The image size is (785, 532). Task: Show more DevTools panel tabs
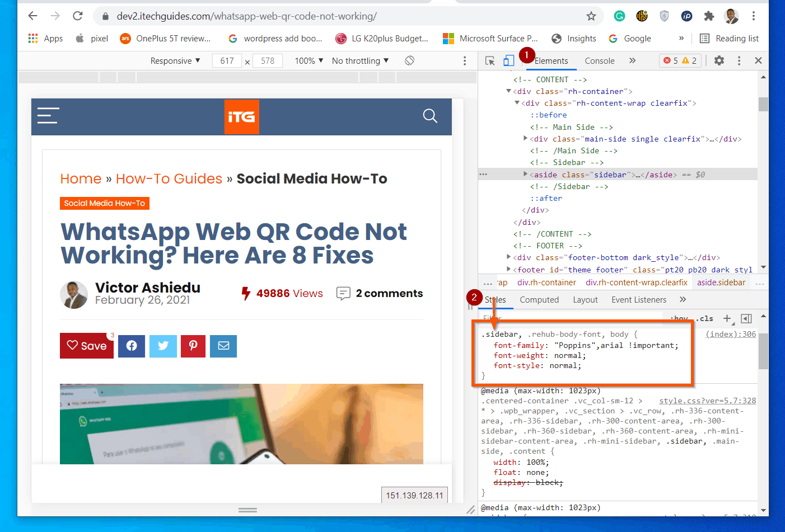coord(632,60)
